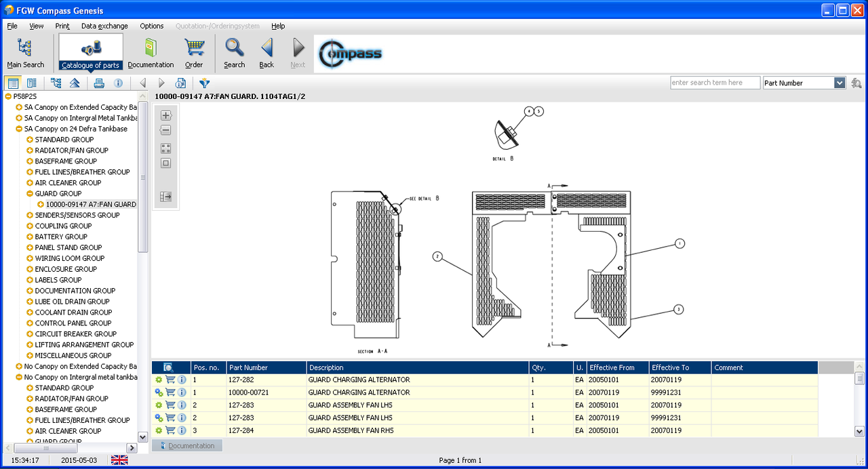Viewport: 868px width, 469px height.
Task: Click the Search magnifier icon
Action: 234,53
